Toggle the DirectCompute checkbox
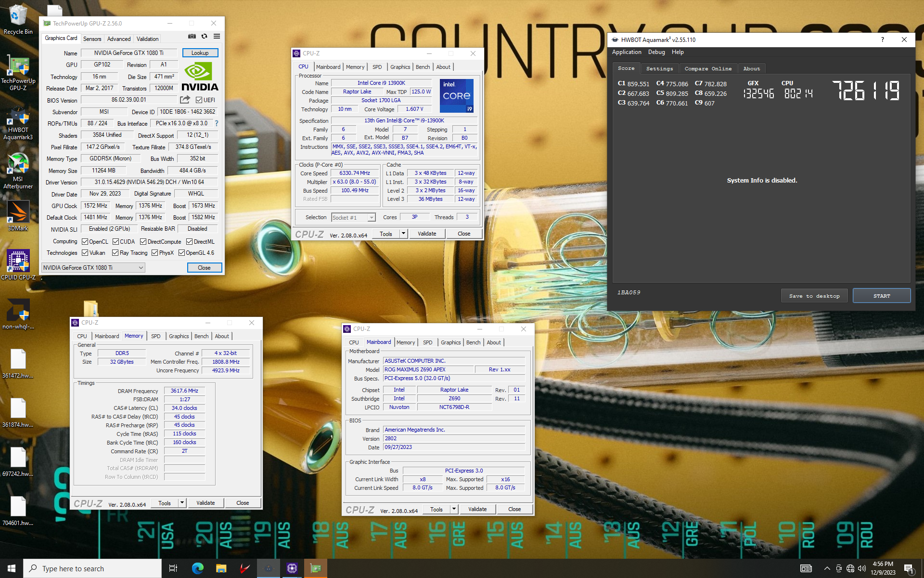 143,242
